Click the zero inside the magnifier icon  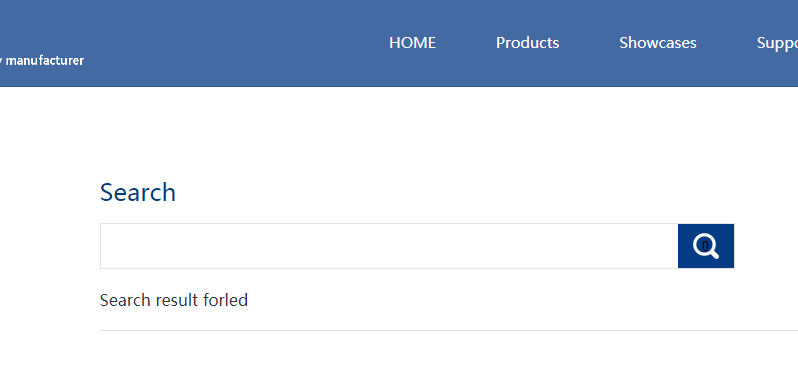[x=705, y=246]
